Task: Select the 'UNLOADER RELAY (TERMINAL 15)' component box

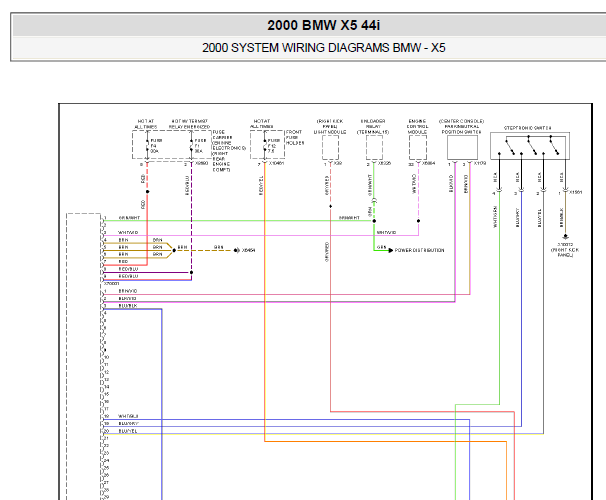Action: click(x=374, y=147)
